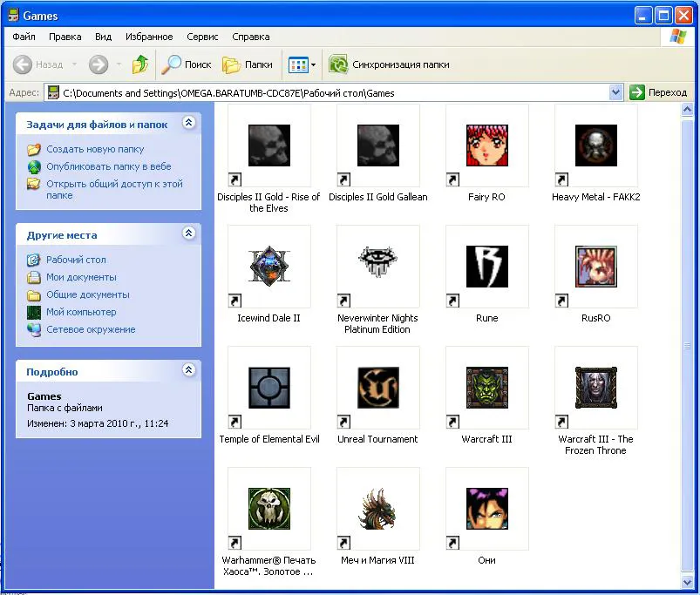700x595 pixels.
Task: Toggle the Папки folders pane
Action: point(248,64)
